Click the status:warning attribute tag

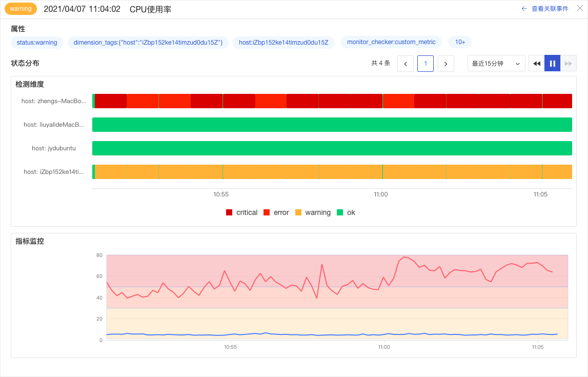pyautogui.click(x=37, y=43)
